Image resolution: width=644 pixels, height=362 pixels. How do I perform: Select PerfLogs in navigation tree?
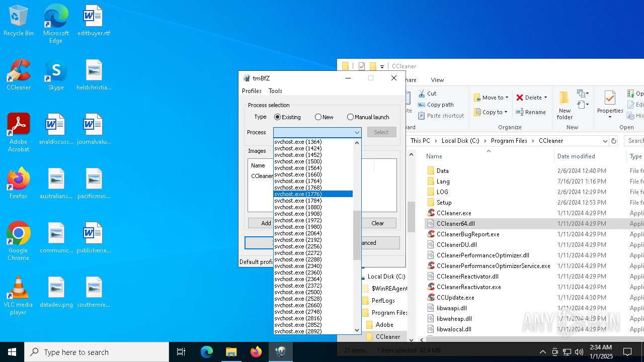(383, 301)
